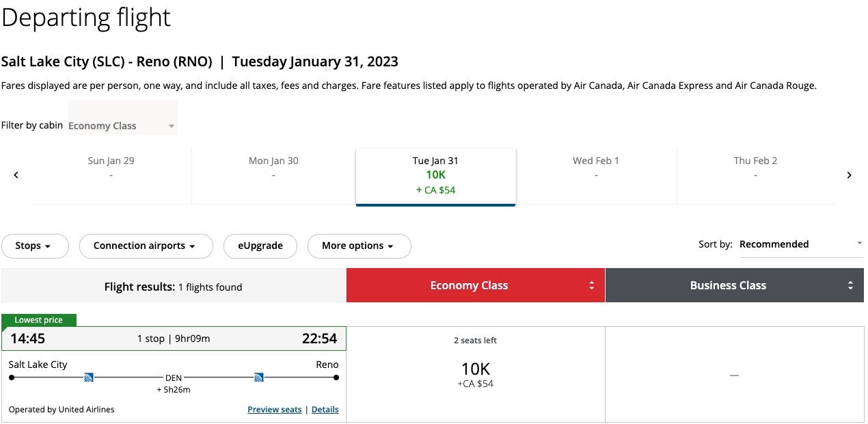Click the Sort by dropdown caret
The width and height of the screenshot is (868, 424).
(x=860, y=243)
